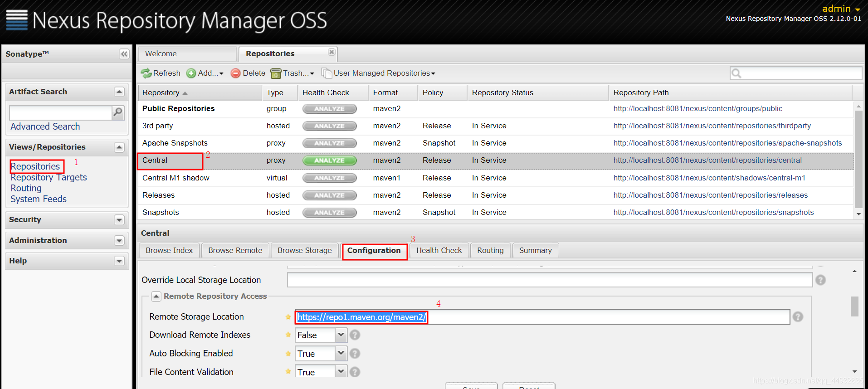Open the Trash dropdown menu

point(292,73)
